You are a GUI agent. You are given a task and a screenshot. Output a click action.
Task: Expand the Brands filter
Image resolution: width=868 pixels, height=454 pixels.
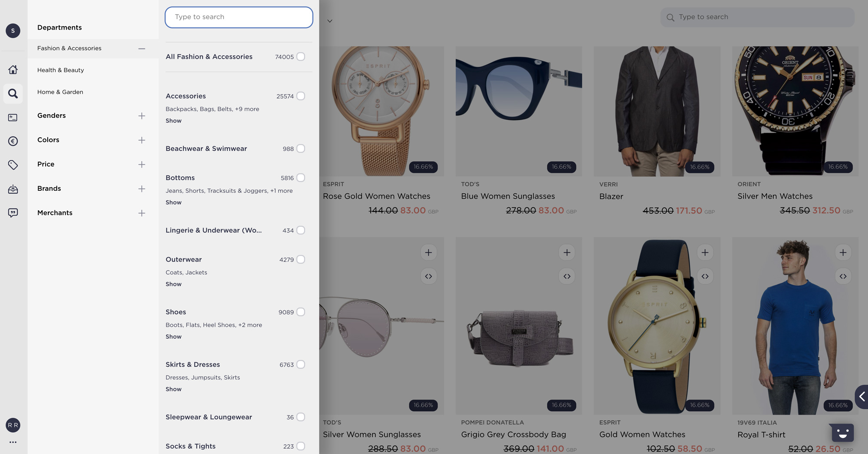pyautogui.click(x=141, y=189)
